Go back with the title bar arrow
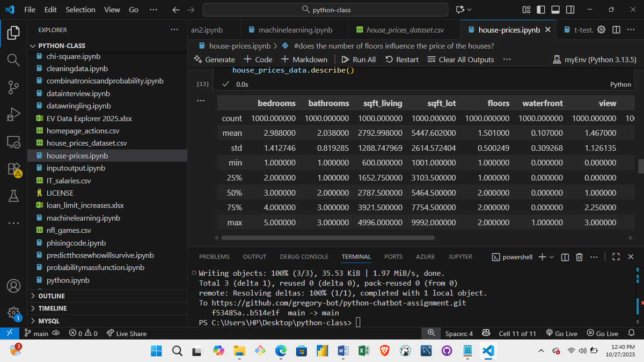The width and height of the screenshot is (644, 362). tap(176, 10)
